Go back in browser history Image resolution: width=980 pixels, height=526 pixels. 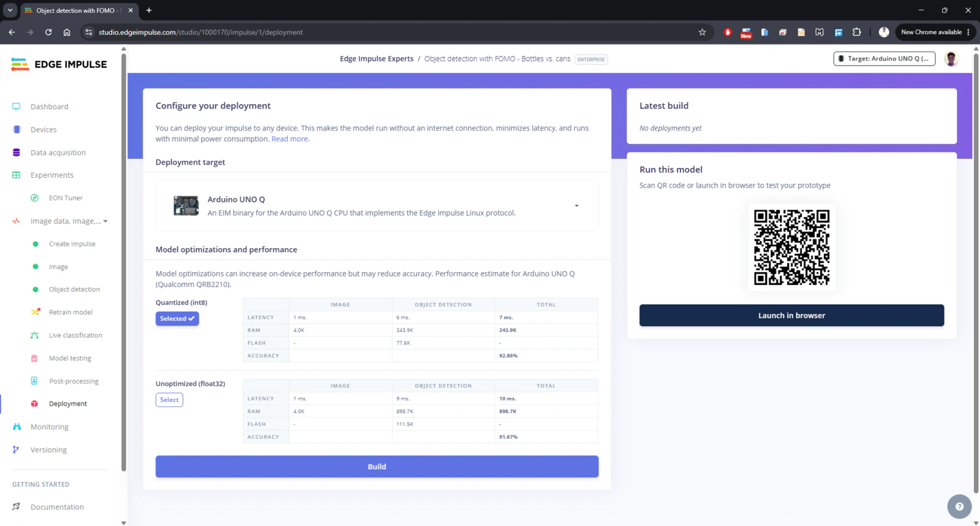[x=12, y=32]
